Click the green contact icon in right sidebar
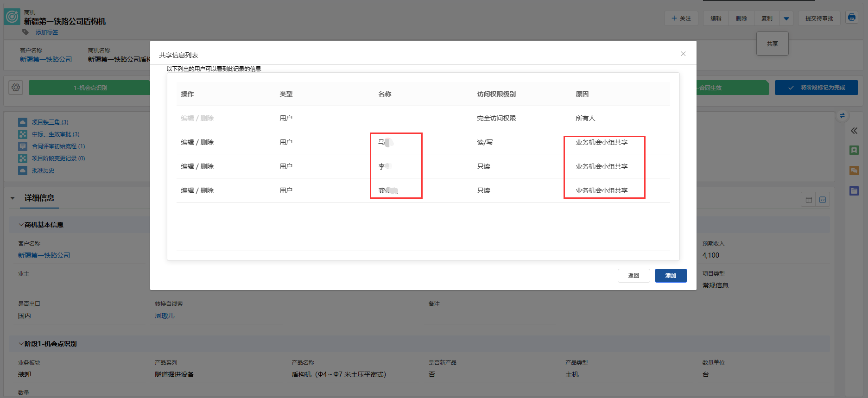This screenshot has height=398, width=868. coord(854,150)
